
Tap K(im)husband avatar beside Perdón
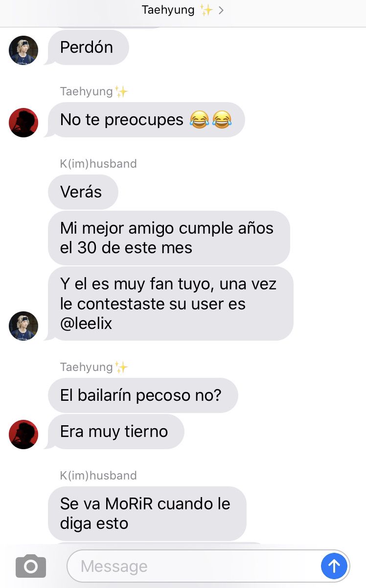[x=23, y=50]
